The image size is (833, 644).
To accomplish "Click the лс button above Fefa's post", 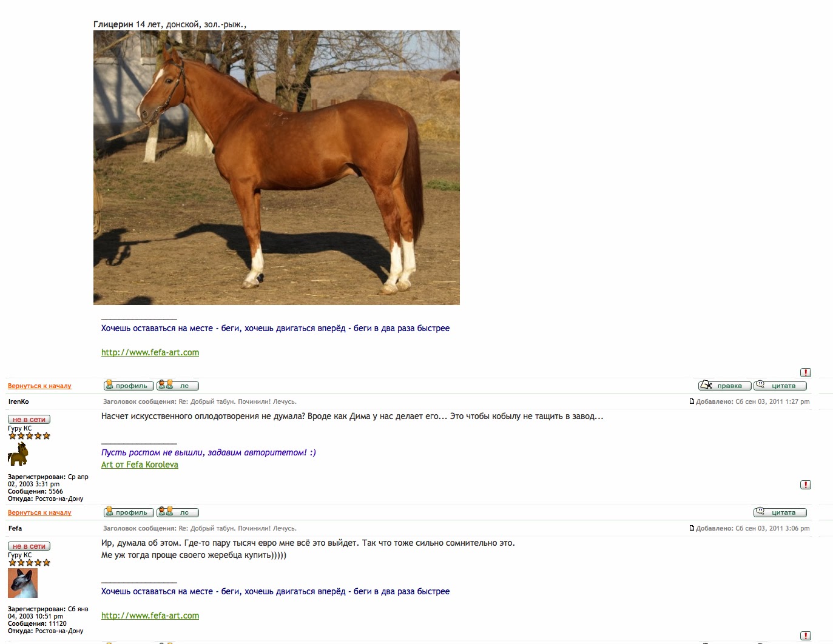I will pos(177,512).
